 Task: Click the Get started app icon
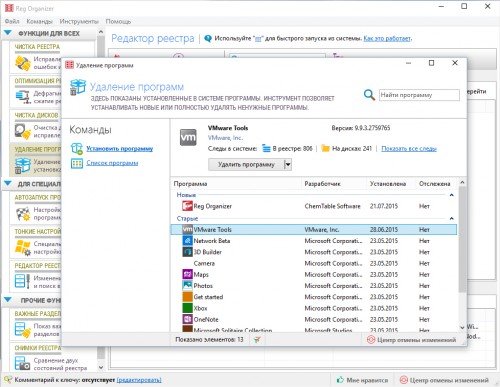coord(187,297)
